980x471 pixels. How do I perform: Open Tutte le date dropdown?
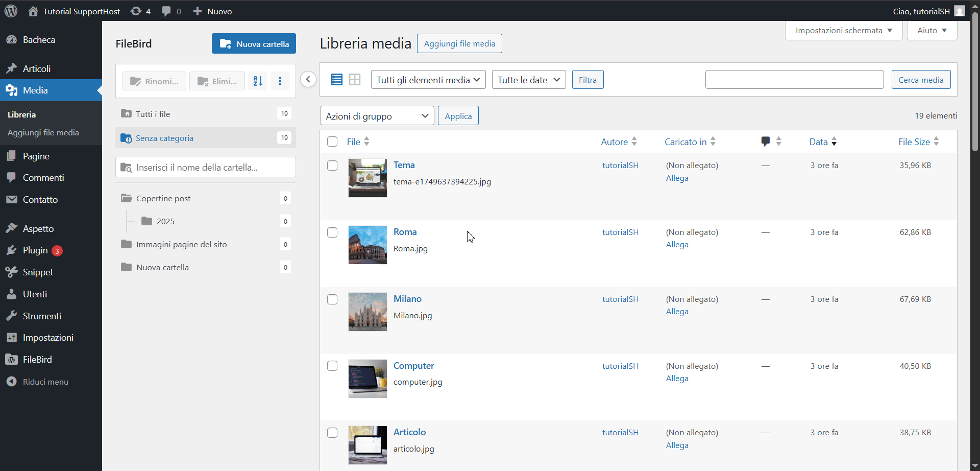[x=529, y=80]
